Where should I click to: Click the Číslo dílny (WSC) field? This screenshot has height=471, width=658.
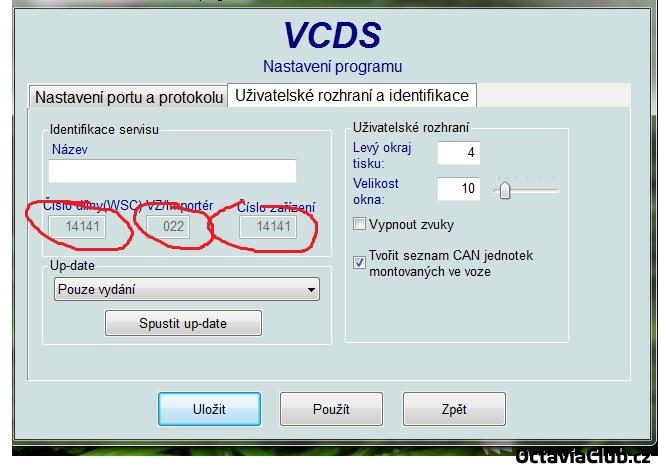[82, 227]
